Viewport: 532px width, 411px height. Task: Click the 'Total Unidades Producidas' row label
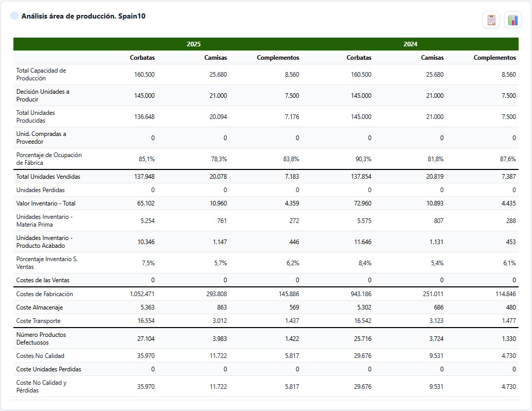[x=36, y=116]
